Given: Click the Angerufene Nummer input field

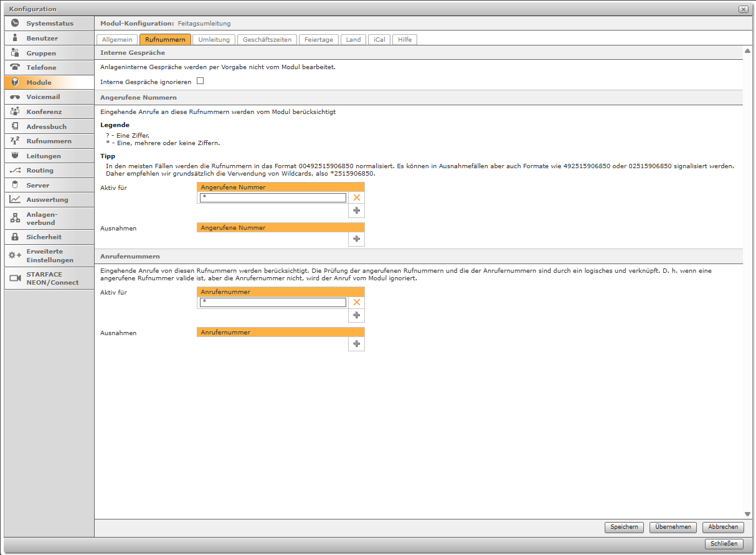Looking at the screenshot, I should coord(273,197).
